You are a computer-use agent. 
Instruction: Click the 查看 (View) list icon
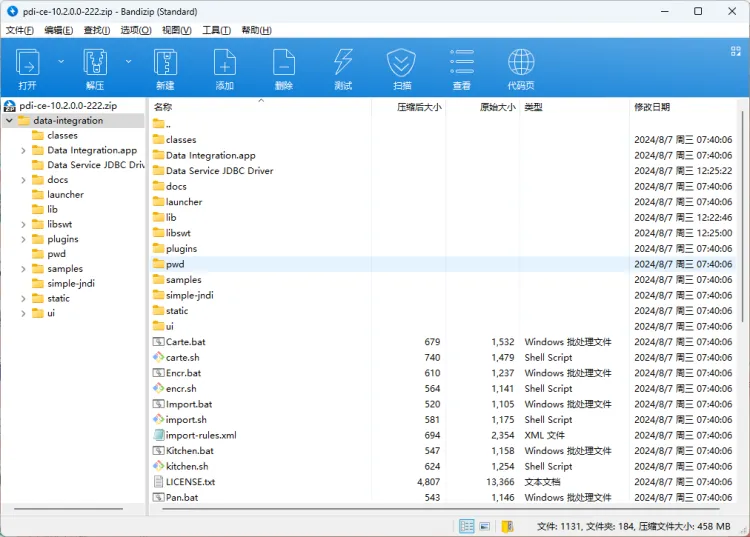462,62
